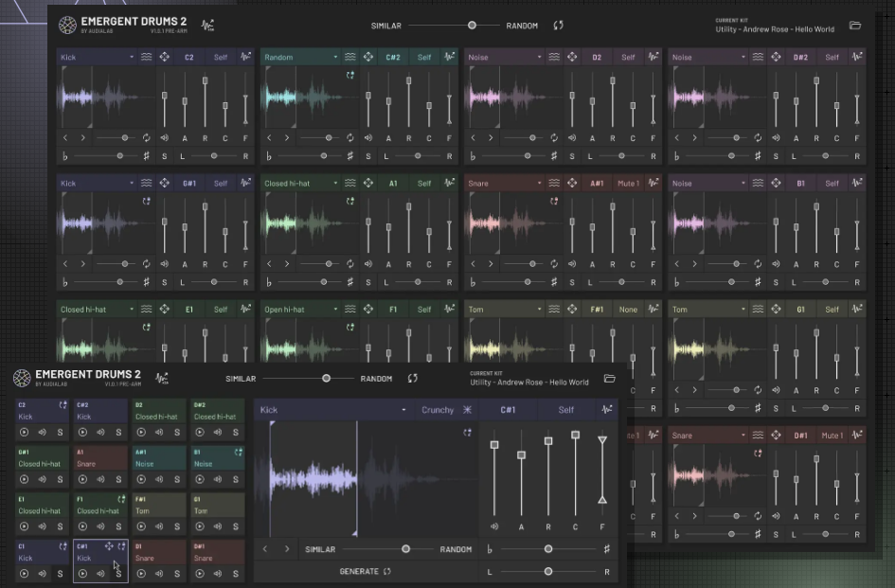
Task: Go to the next sample with the compact editor's right arrow
Action: pyautogui.click(x=287, y=548)
